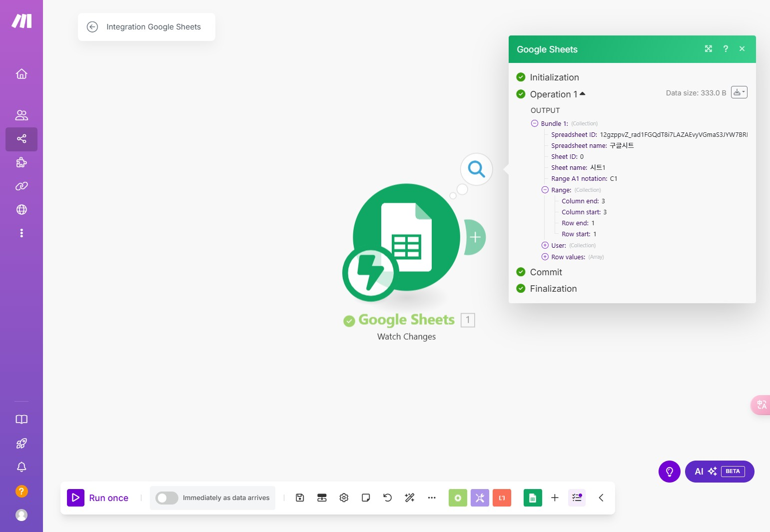Viewport: 770px width, 532px height.
Task: Open scenario settings gear icon
Action: [x=344, y=498]
